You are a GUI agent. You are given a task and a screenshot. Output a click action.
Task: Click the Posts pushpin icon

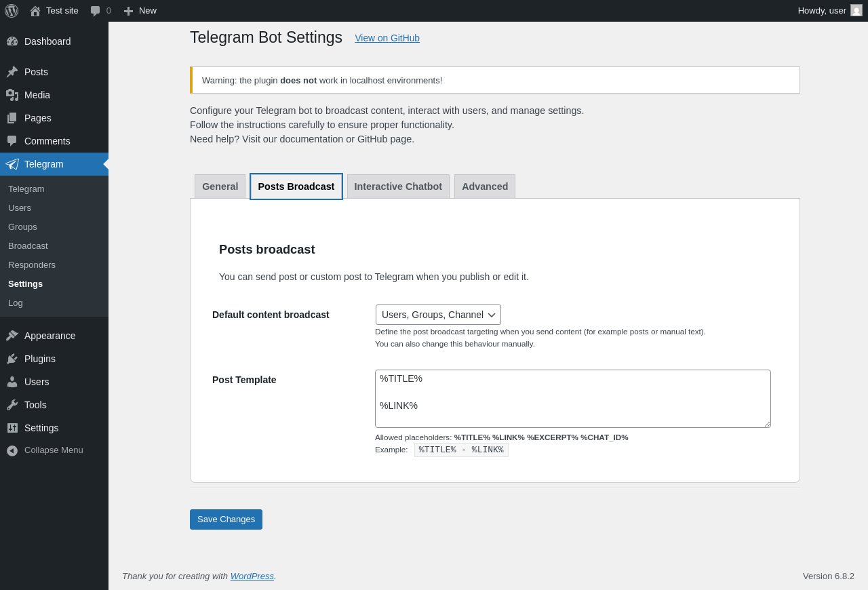[x=12, y=72]
